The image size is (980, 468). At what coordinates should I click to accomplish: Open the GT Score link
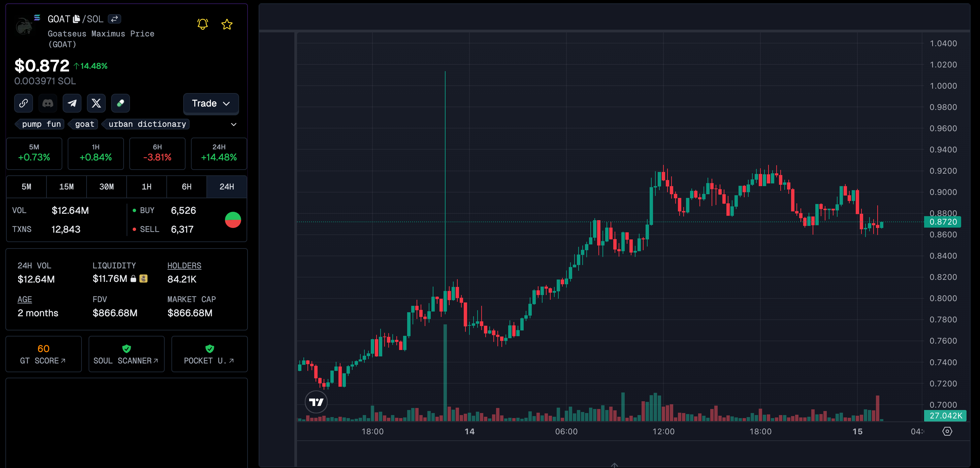43,354
